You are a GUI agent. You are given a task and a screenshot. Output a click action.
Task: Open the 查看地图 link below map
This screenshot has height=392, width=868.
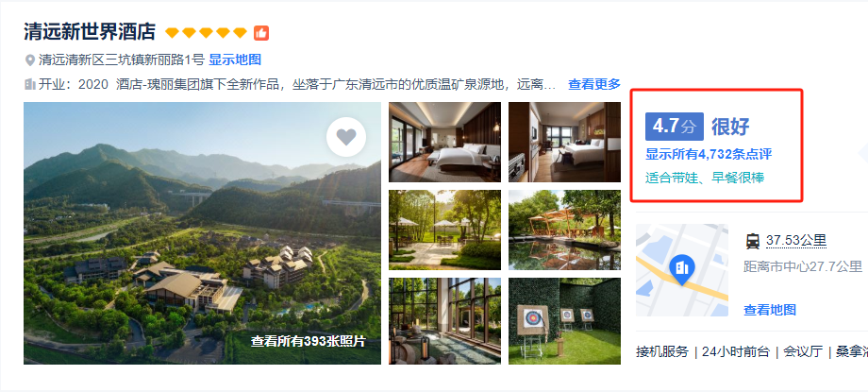click(770, 310)
